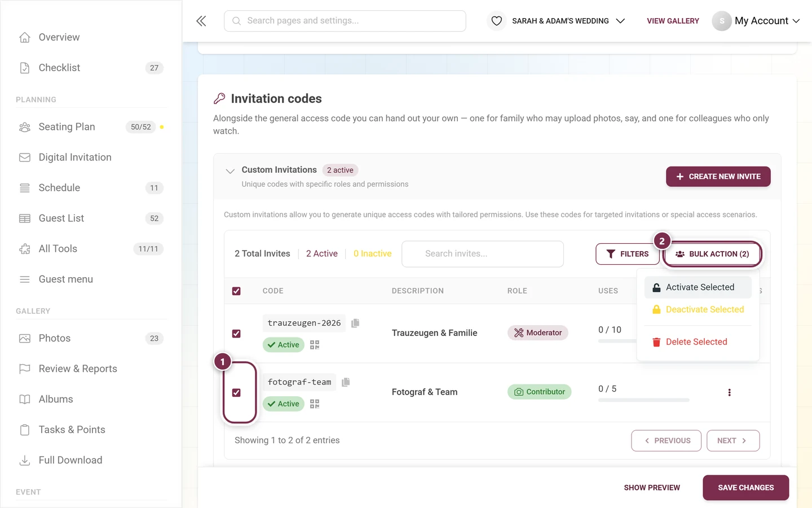The image size is (812, 508).
Task: Filter by 0 Inactive invites
Action: point(373,254)
